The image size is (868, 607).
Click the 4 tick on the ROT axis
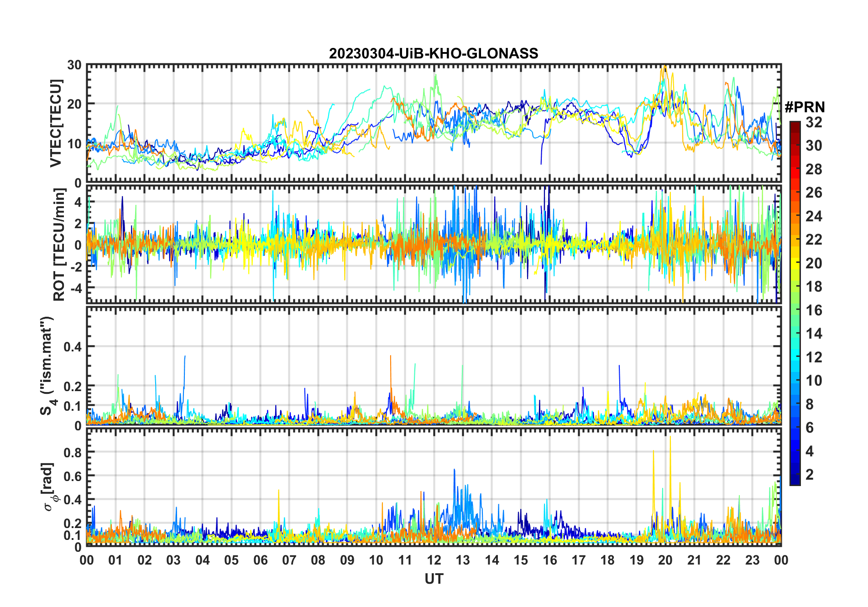(78, 202)
